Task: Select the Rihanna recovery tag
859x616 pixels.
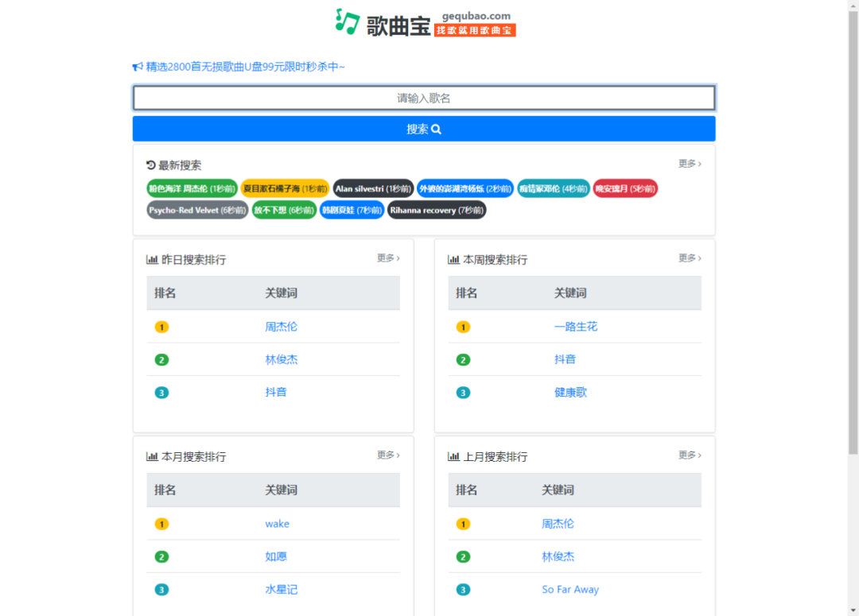Action: (x=437, y=211)
